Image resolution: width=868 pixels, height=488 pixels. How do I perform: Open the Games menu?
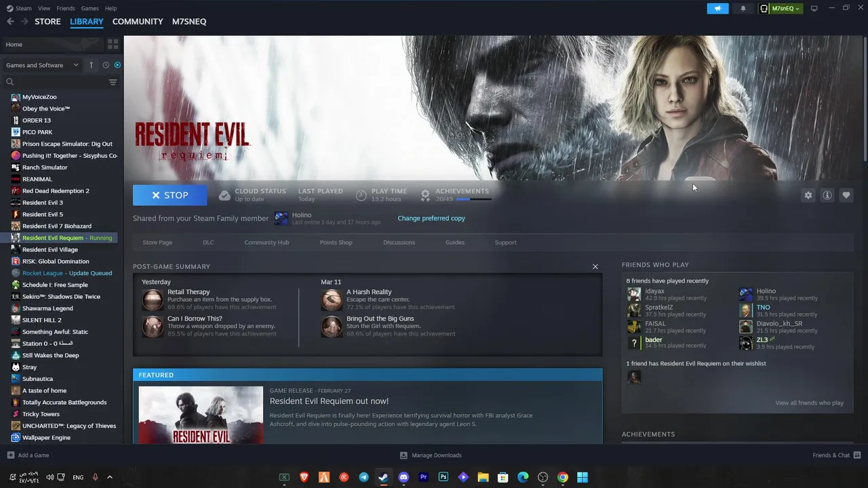click(90, 8)
